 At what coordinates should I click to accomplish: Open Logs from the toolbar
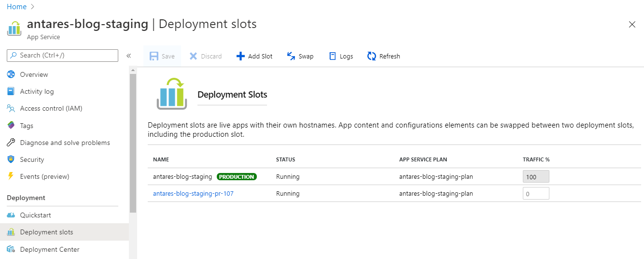(x=341, y=56)
